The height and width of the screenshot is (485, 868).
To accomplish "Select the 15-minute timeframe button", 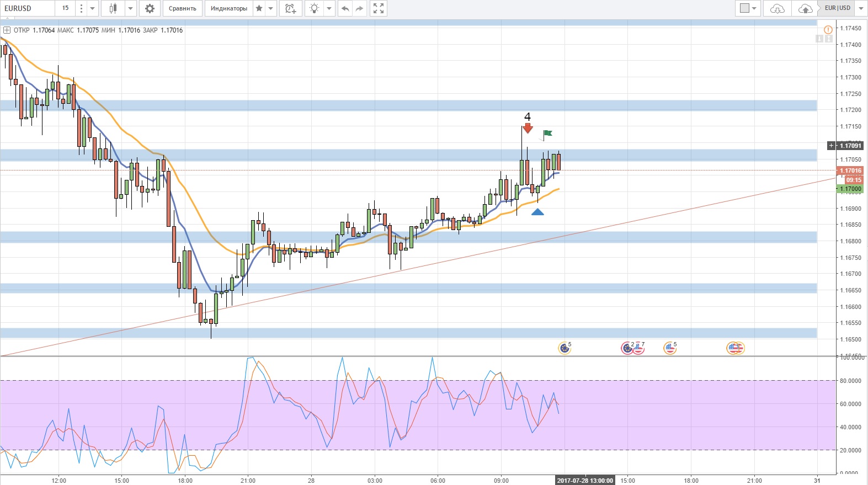I will tap(65, 8).
